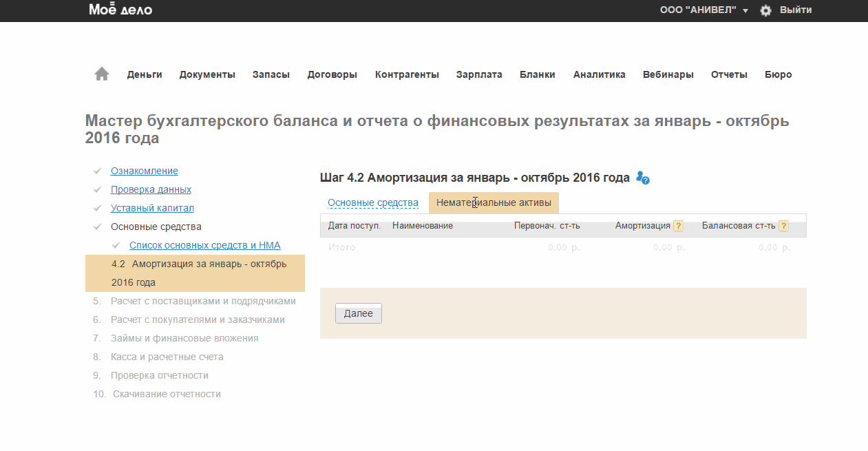Open the Аналитика menu
Image resolution: width=868 pixels, height=451 pixels.
600,74
